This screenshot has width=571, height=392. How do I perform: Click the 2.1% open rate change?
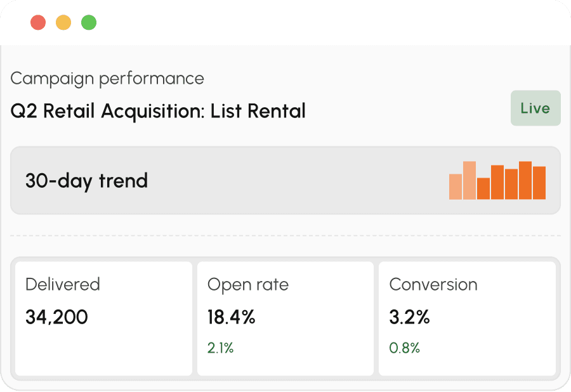tap(220, 348)
